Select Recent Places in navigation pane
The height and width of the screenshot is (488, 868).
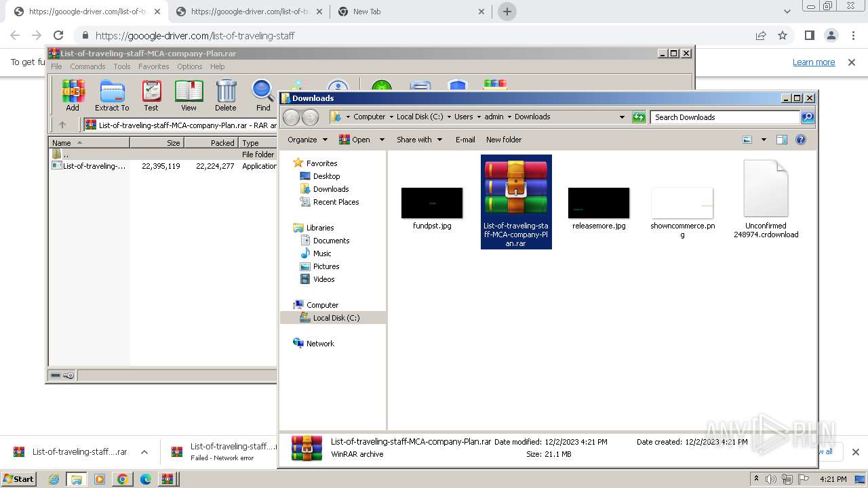click(336, 202)
